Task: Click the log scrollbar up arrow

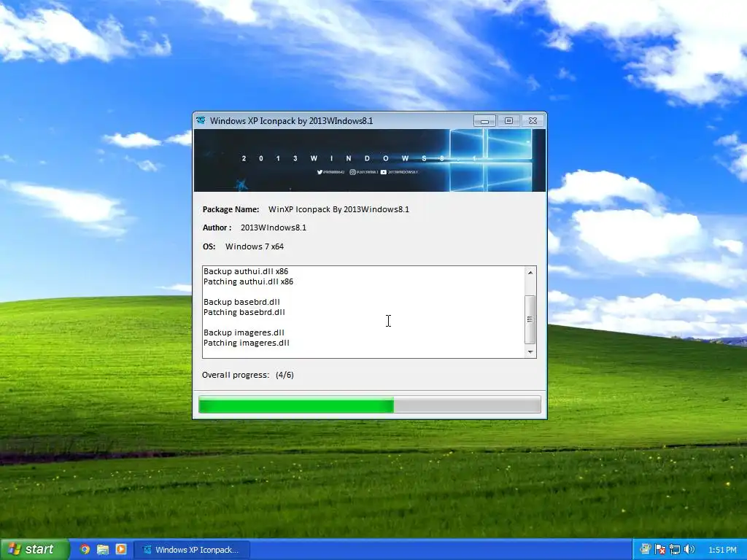Action: (530, 273)
